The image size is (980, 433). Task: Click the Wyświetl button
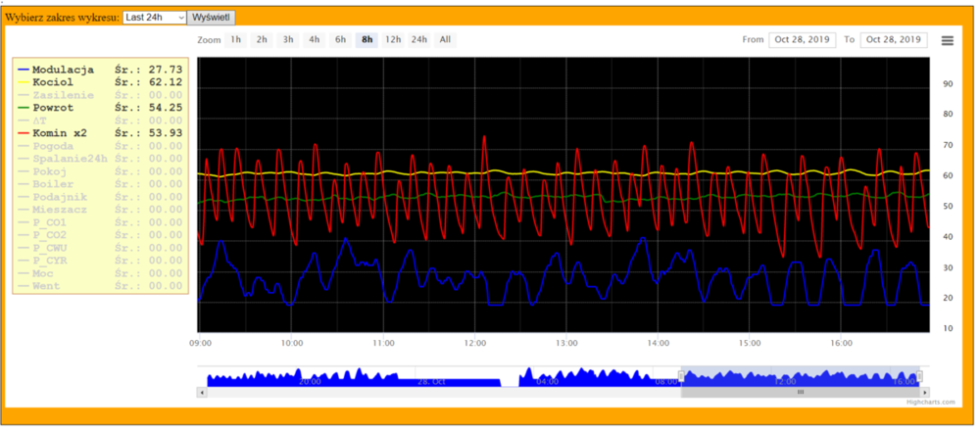213,18
